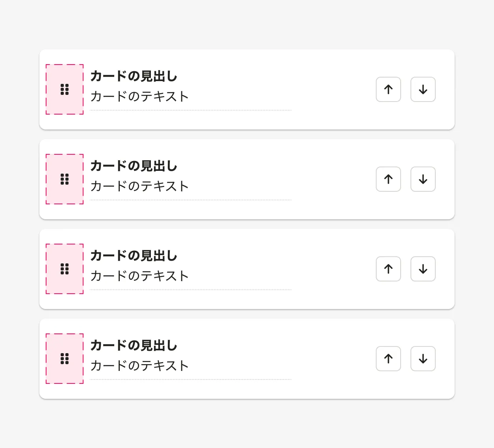Viewport: 494px width, 448px height.
Task: Click the second card's drag handle icon
Action: point(65,179)
